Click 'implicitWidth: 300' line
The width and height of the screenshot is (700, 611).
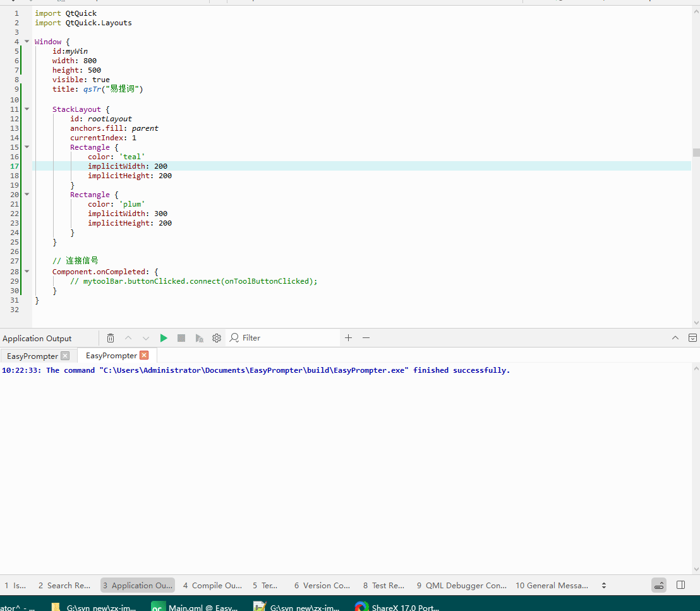tap(128, 214)
